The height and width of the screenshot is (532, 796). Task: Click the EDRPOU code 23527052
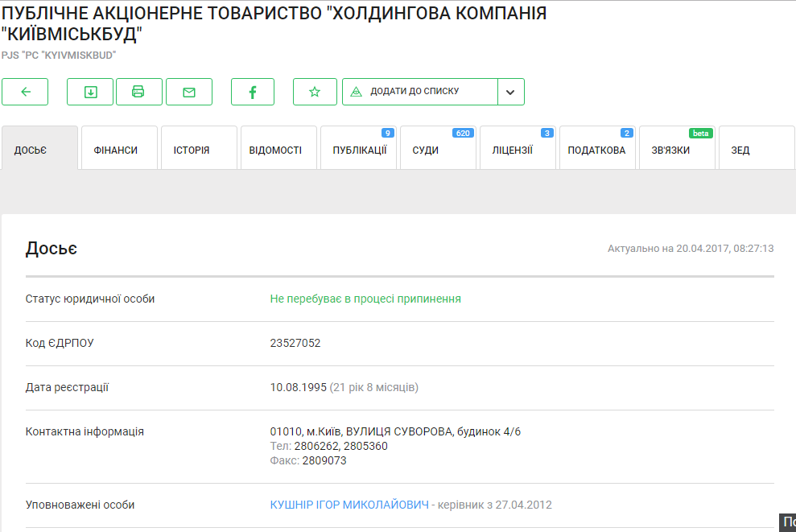295,343
